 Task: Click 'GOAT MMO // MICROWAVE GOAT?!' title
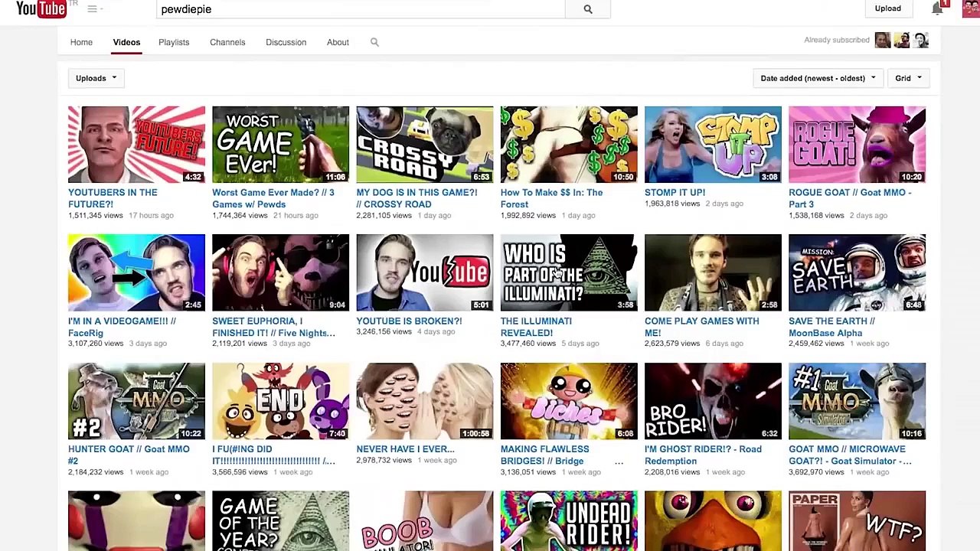[x=850, y=455]
